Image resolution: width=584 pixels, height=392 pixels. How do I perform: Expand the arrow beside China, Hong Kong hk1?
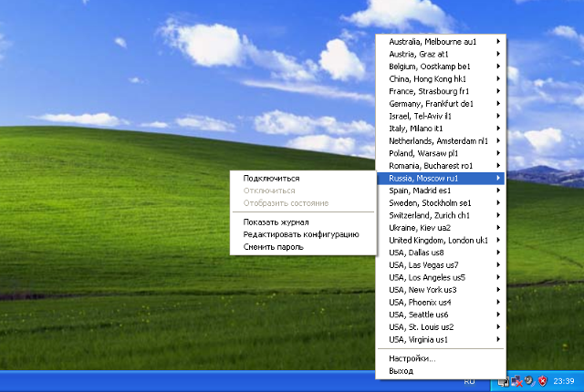point(498,78)
